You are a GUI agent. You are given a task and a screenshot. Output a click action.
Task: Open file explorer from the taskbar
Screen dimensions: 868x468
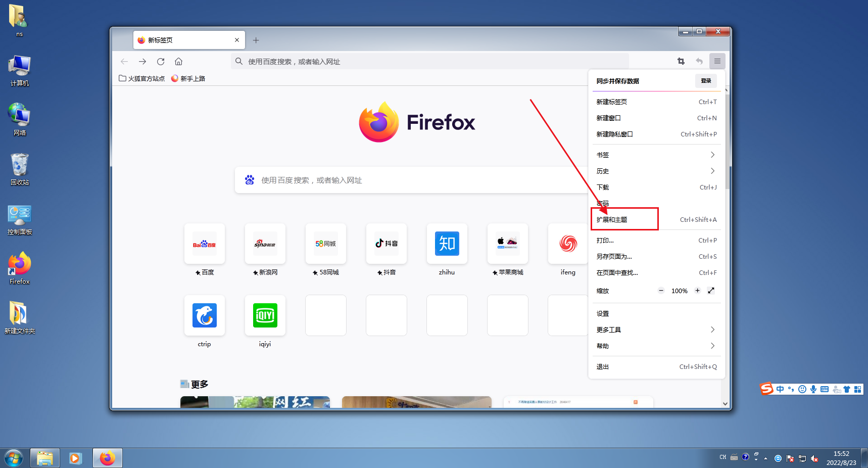coord(45,458)
